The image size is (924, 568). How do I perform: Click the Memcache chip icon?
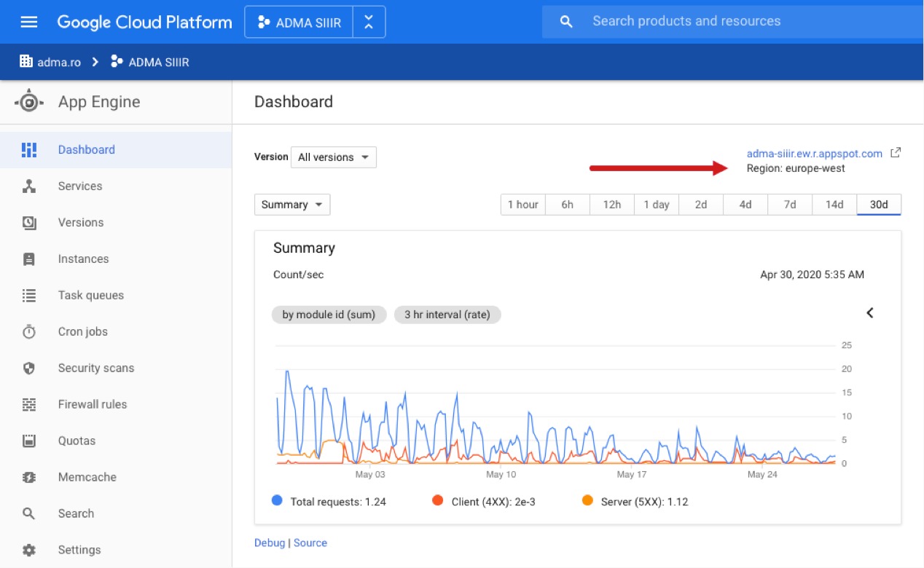pos(29,478)
